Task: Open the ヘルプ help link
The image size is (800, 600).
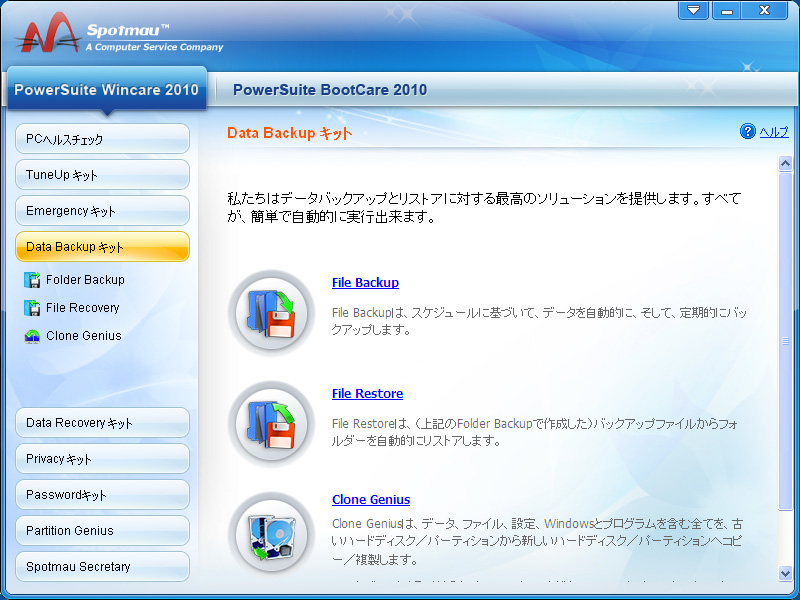Action: [x=774, y=132]
